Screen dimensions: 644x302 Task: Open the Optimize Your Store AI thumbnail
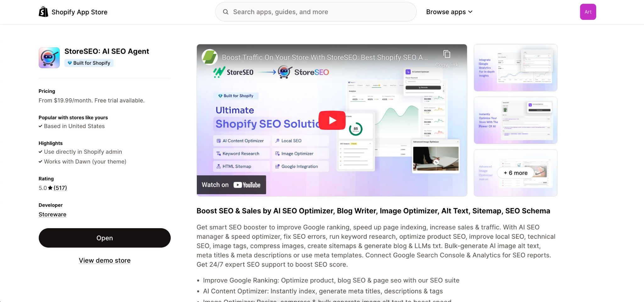(x=515, y=120)
